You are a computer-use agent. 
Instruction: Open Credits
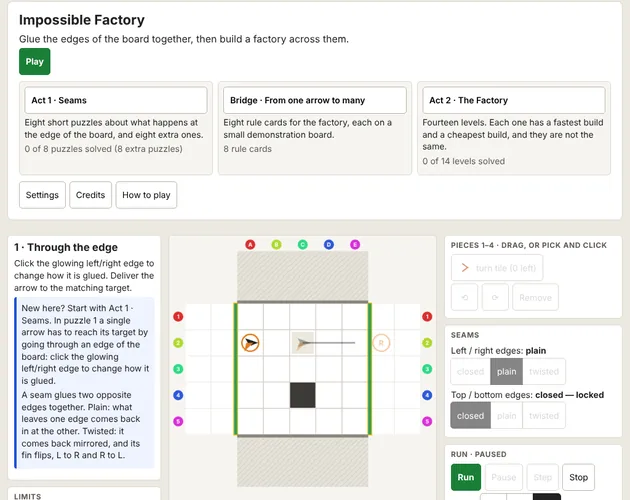coord(90,195)
